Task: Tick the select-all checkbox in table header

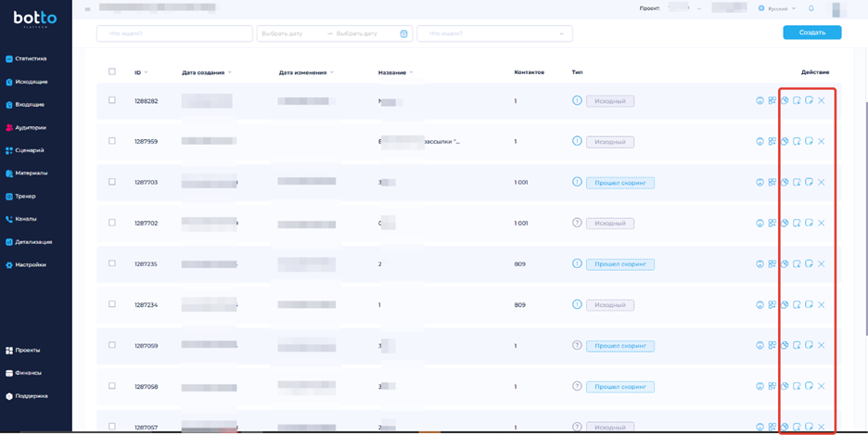Action: 112,71
